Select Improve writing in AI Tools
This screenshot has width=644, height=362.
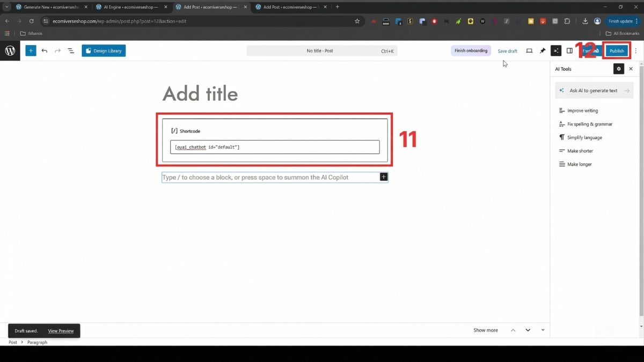point(582,111)
